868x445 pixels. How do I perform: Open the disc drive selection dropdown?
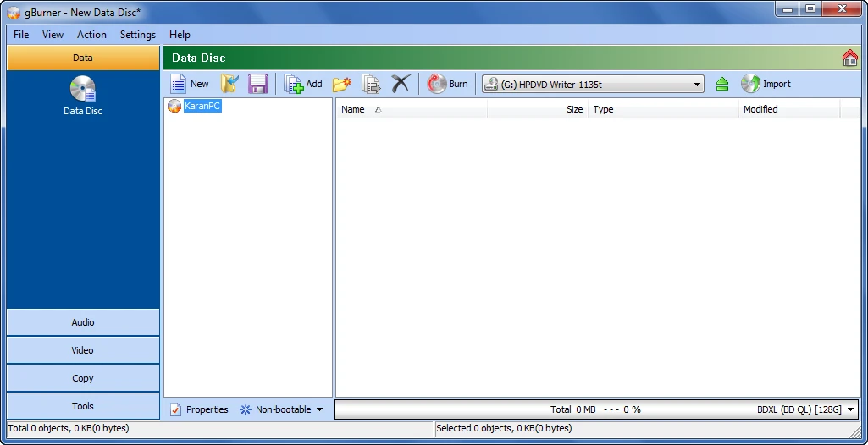(x=697, y=85)
